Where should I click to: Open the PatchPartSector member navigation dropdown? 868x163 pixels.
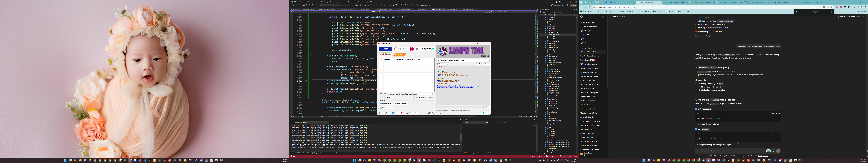pyautogui.click(x=495, y=12)
